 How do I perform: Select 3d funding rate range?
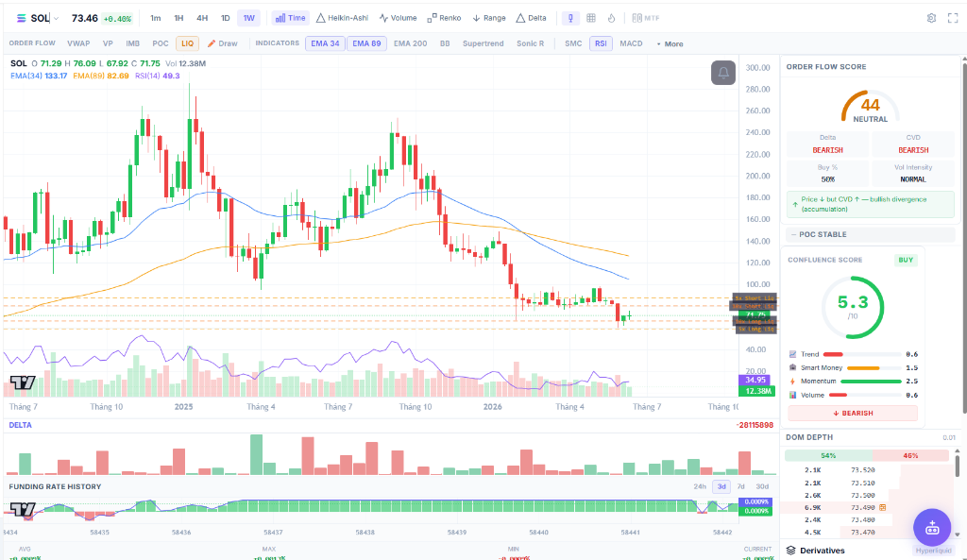coord(721,486)
